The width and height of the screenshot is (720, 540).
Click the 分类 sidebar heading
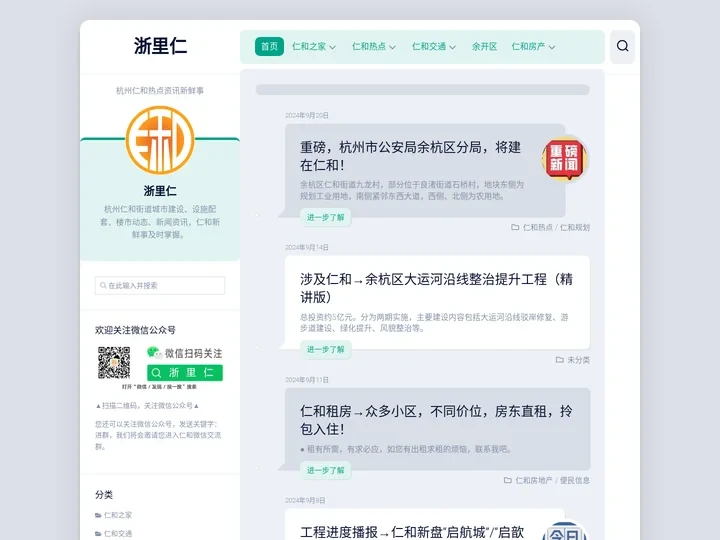[104, 495]
